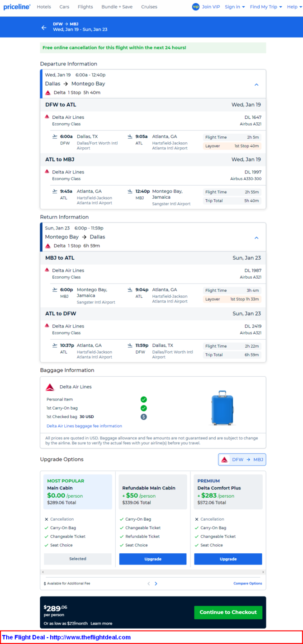Open the Flights tab
The height and width of the screenshot is (644, 303).
[x=85, y=7]
